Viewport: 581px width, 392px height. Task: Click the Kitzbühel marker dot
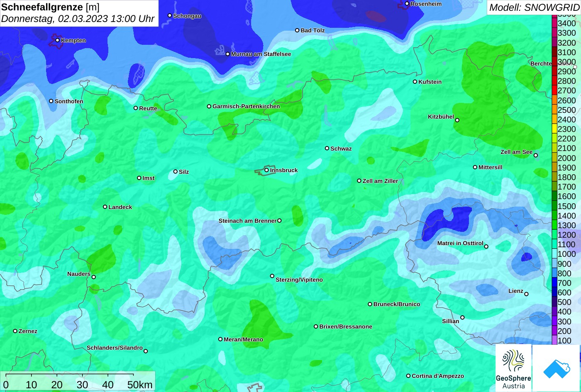457,120
